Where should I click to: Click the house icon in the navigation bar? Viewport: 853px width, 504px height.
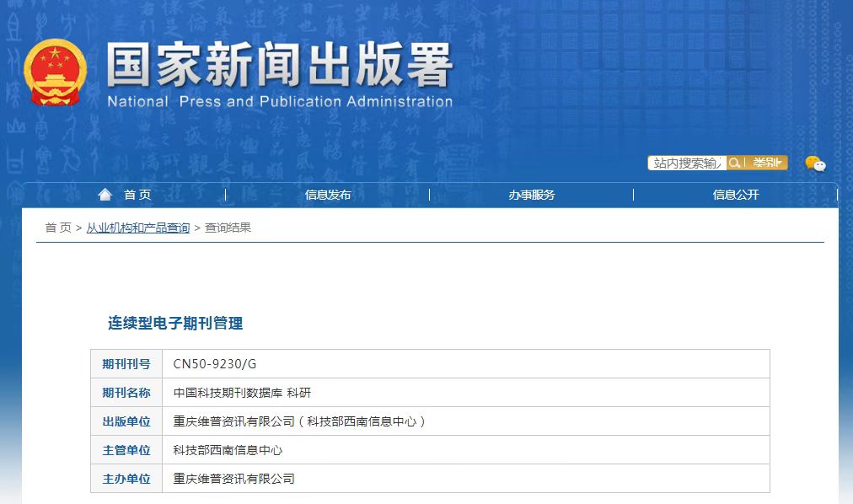click(x=105, y=194)
